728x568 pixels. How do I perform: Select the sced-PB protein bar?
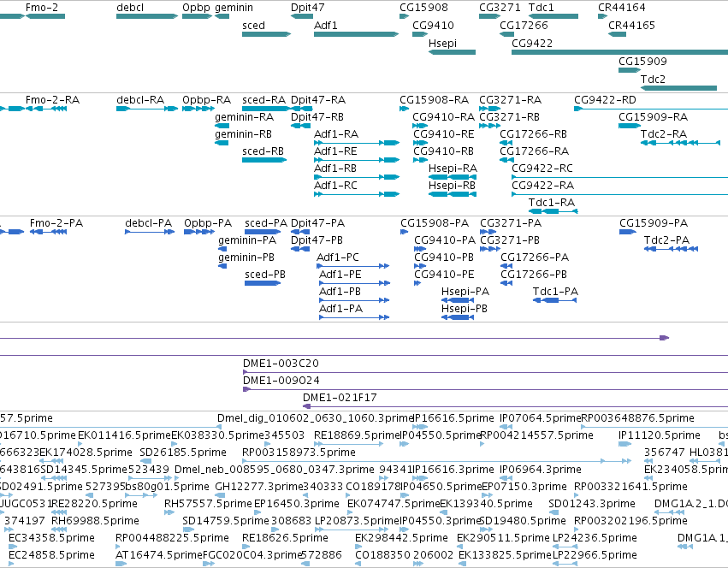263,283
